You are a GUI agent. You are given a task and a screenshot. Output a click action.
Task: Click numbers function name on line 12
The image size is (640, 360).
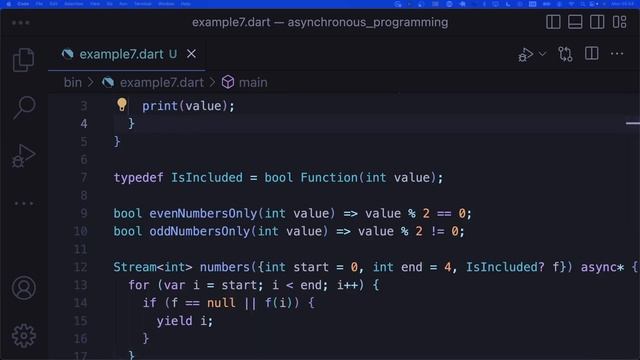coord(224,267)
